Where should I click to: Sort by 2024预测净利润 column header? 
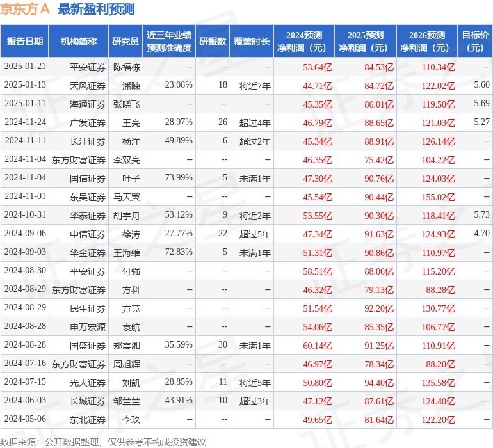[303, 42]
